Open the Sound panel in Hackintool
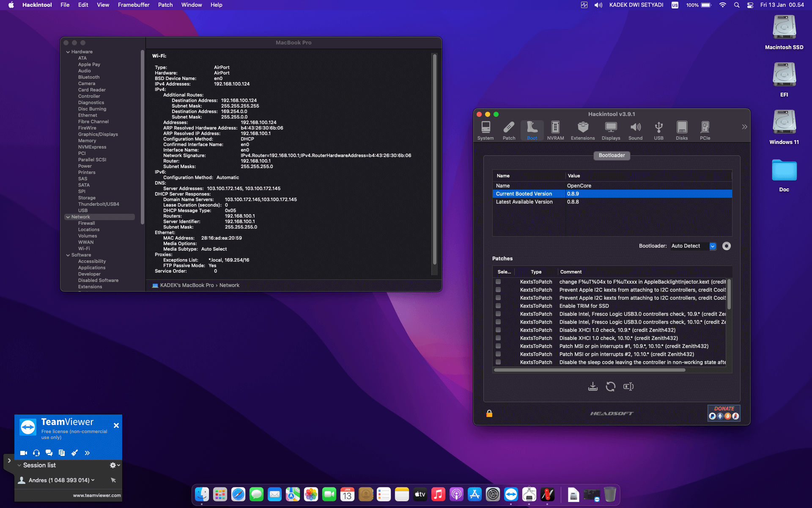This screenshot has width=812, height=508. pyautogui.click(x=635, y=130)
